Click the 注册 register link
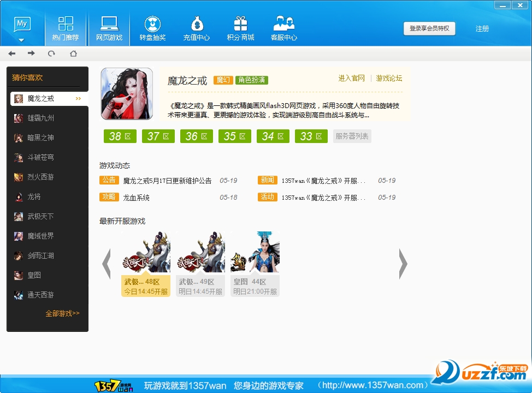Viewport: 532px width, 393px height. tap(482, 29)
